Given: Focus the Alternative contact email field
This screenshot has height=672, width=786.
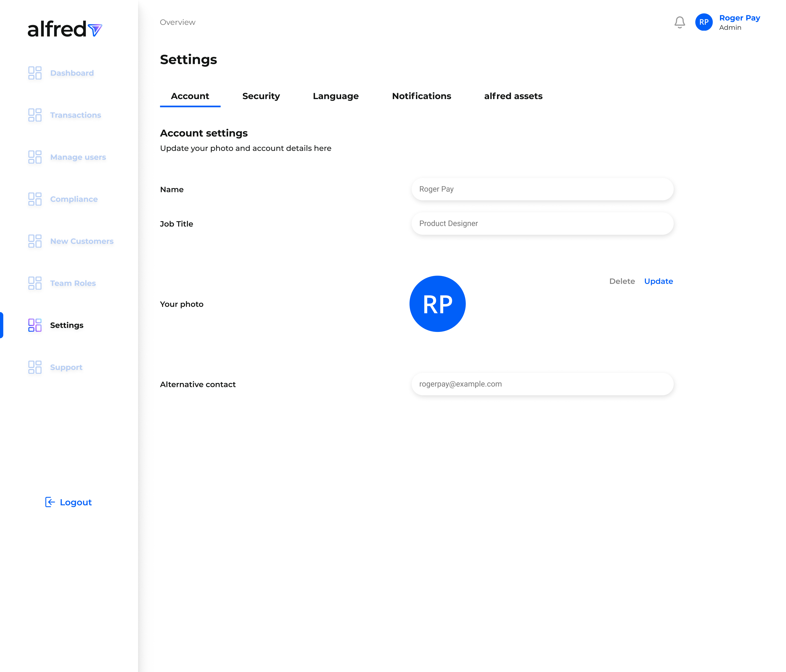Looking at the screenshot, I should coord(542,384).
